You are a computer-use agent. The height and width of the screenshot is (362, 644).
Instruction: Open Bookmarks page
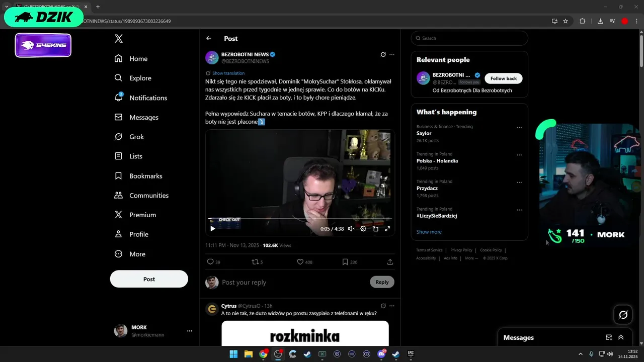pyautogui.click(x=138, y=176)
